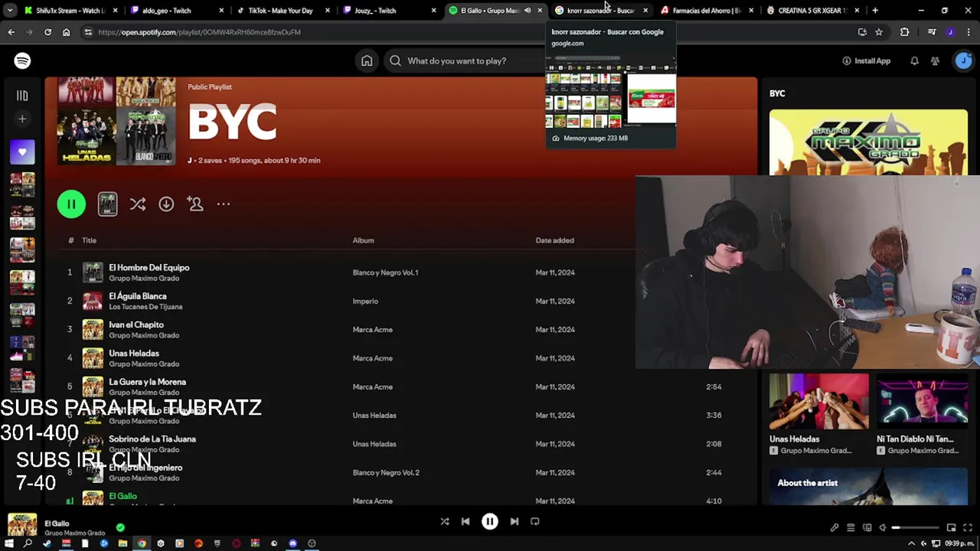
Task: Mute the Spotify volume
Action: coord(883,527)
